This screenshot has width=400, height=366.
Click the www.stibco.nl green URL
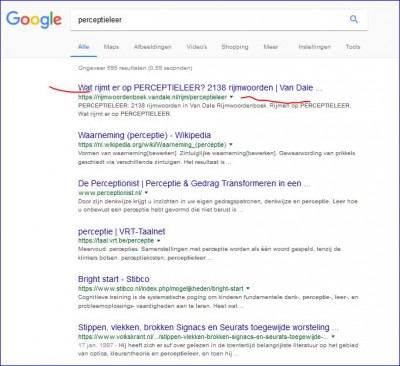pyautogui.click(x=161, y=289)
